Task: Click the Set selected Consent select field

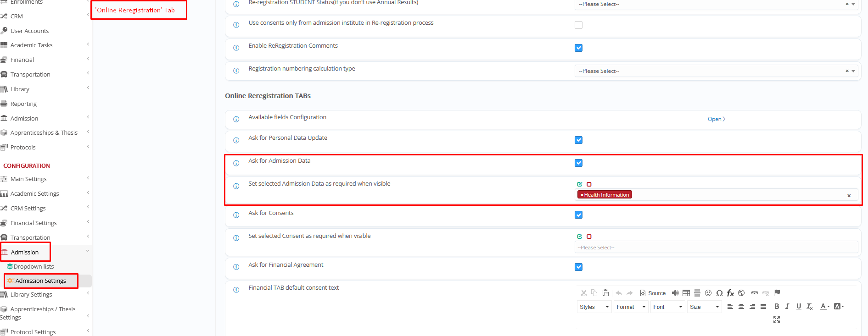Action: [715, 248]
